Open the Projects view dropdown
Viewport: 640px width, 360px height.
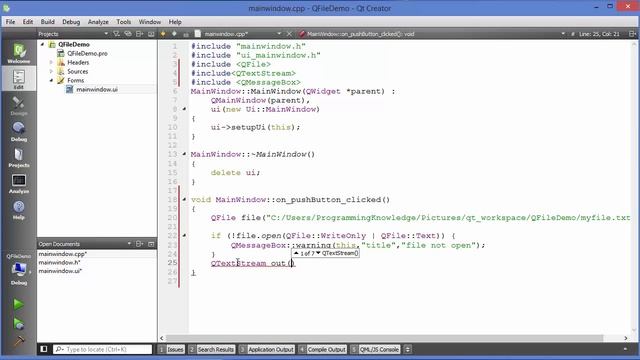click(x=106, y=34)
